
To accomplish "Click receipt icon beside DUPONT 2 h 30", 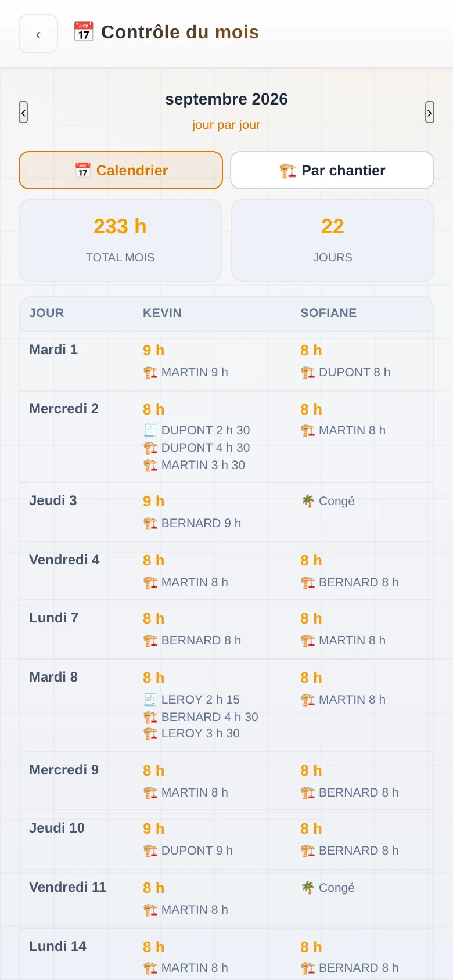I will [x=150, y=430].
